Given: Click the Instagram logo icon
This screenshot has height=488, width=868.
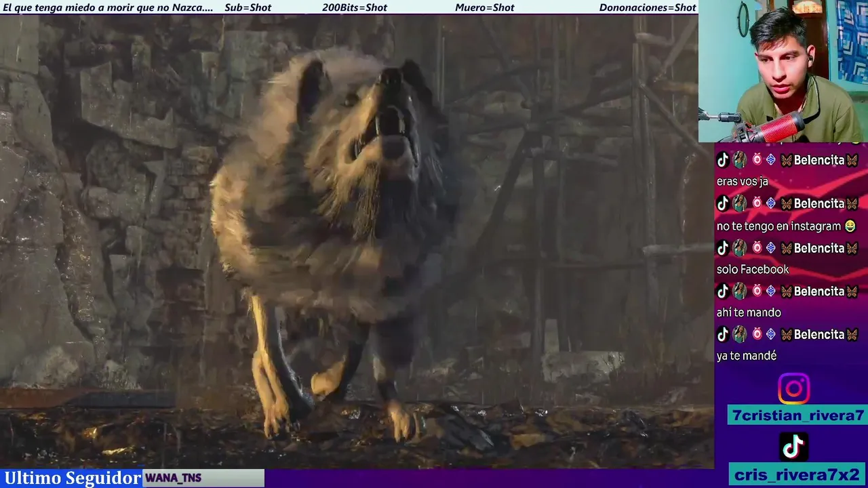Looking at the screenshot, I should [x=793, y=389].
